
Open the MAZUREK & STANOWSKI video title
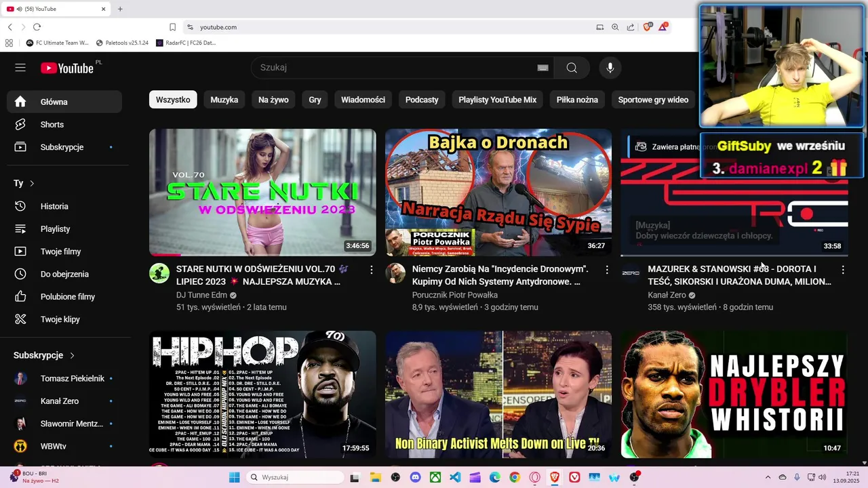pyautogui.click(x=740, y=275)
